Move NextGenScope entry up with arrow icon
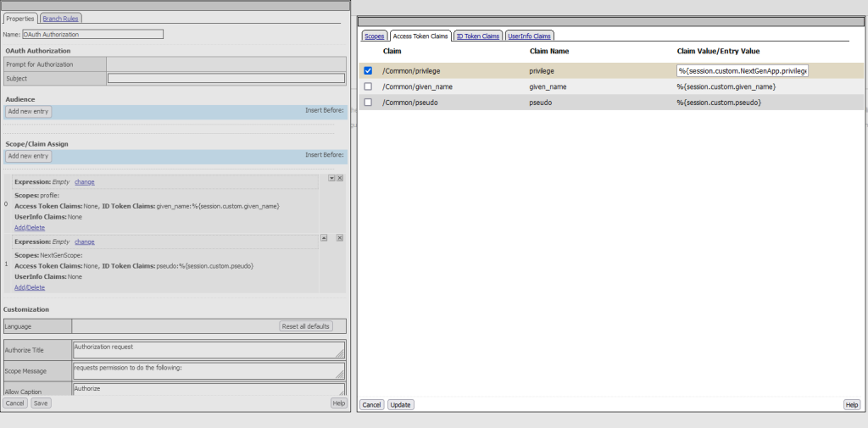Screen dimensions: 868x428 click(x=324, y=238)
